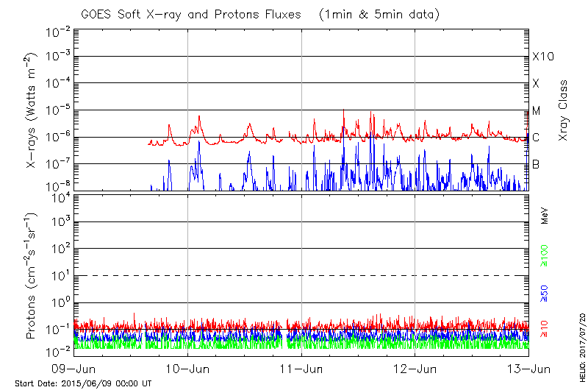Click the X10 flare class label
Viewport: 588px width, 390px height.
coord(542,57)
